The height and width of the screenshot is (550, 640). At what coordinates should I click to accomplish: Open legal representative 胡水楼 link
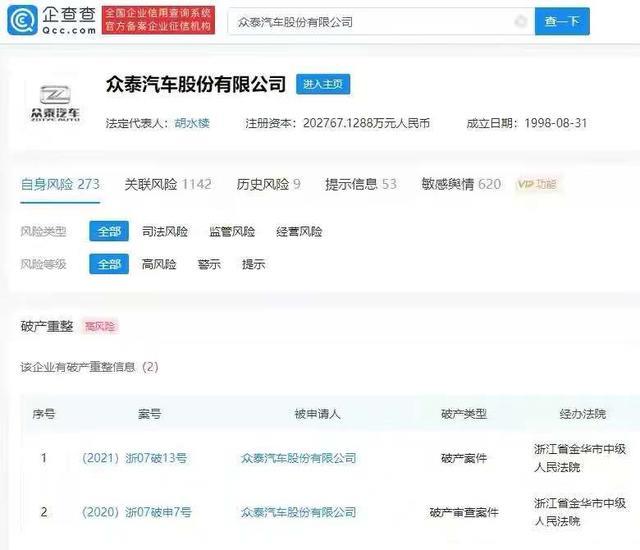pos(192,123)
